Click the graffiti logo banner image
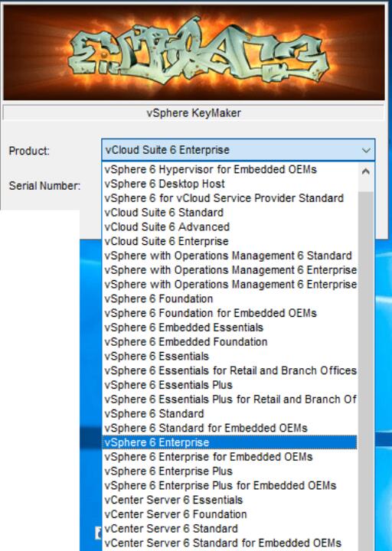 pos(194,52)
